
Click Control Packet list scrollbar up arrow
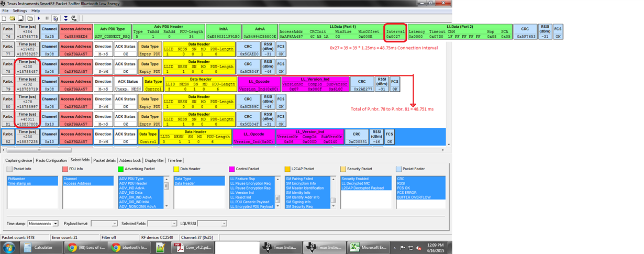coord(277,179)
